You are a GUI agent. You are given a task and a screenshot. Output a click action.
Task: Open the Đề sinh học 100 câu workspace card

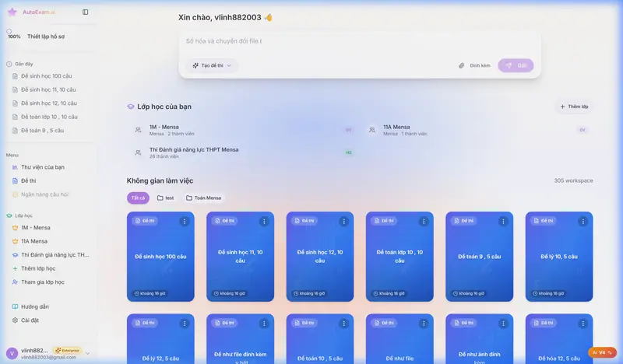(x=160, y=257)
